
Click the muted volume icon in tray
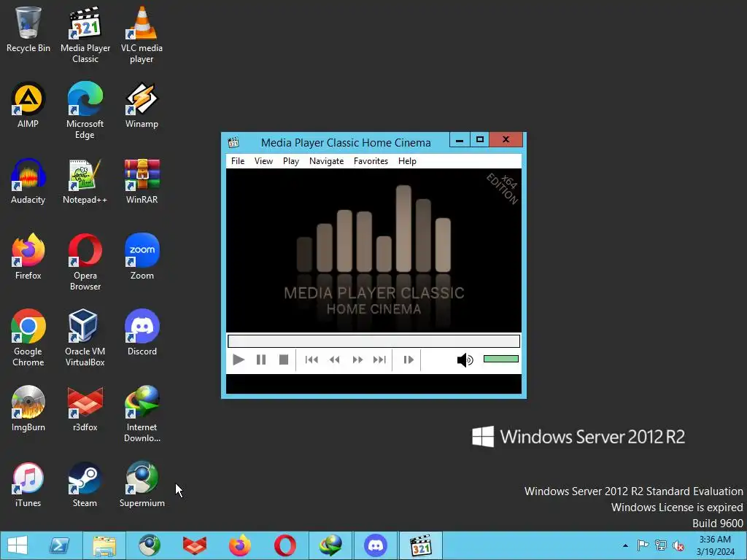678,545
